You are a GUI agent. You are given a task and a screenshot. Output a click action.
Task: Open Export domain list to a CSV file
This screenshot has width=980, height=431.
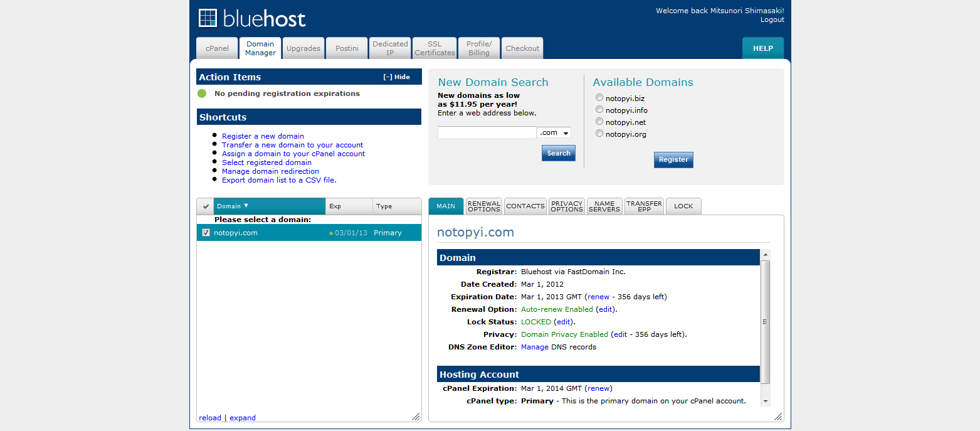tap(279, 180)
